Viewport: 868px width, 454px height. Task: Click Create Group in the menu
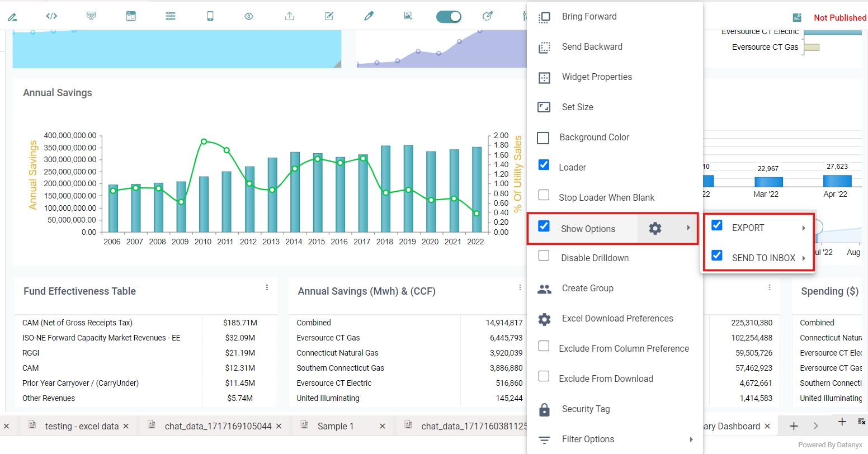587,289
